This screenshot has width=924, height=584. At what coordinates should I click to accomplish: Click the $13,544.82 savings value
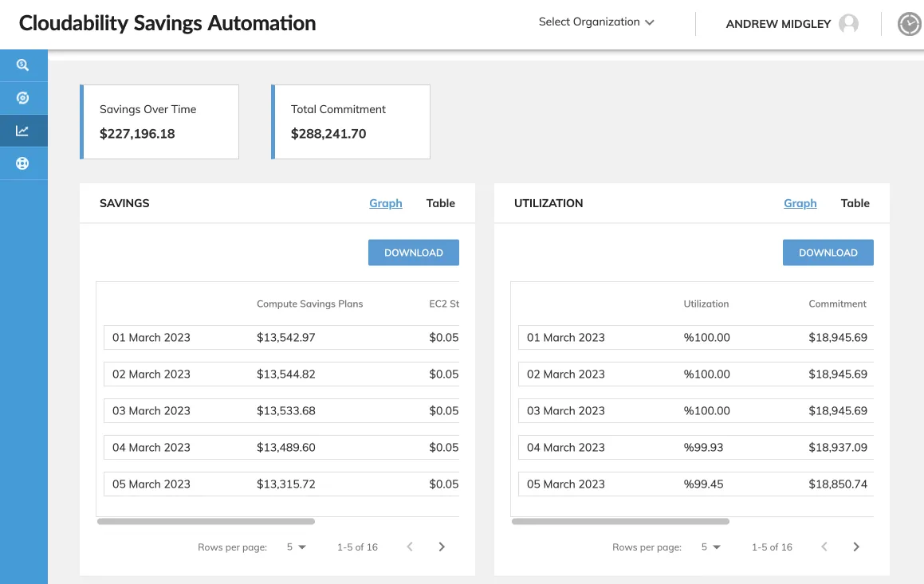click(285, 374)
